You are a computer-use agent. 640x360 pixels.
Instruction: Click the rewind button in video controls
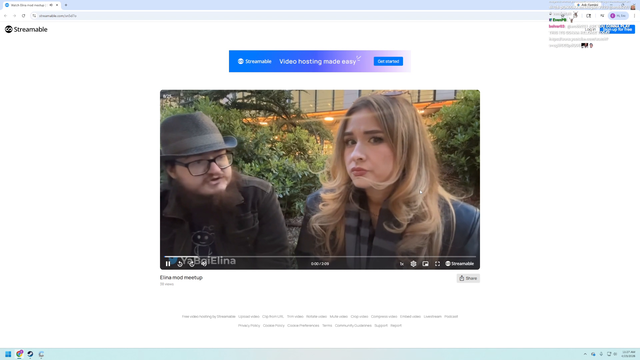(x=180, y=264)
